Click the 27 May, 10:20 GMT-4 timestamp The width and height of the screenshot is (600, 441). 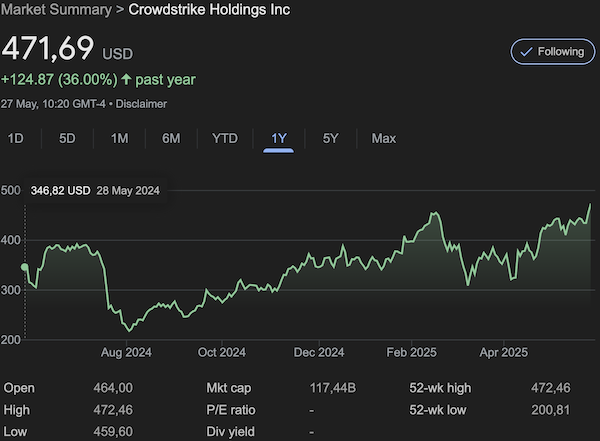coord(53,104)
